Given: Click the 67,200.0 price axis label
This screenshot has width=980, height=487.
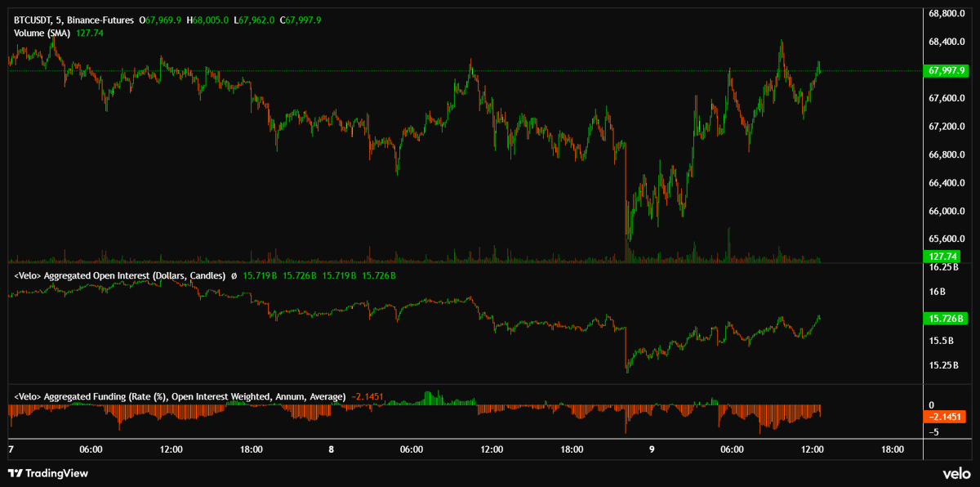Looking at the screenshot, I should [x=947, y=127].
